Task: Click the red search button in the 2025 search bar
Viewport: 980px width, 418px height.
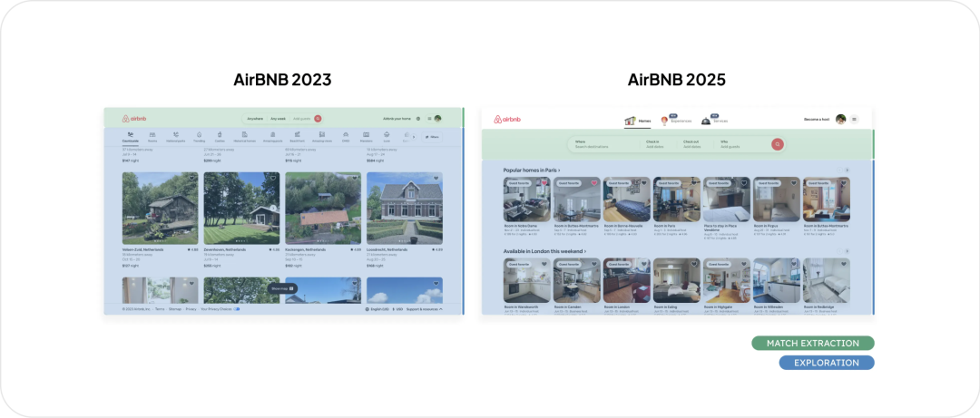Action: pyautogui.click(x=778, y=144)
